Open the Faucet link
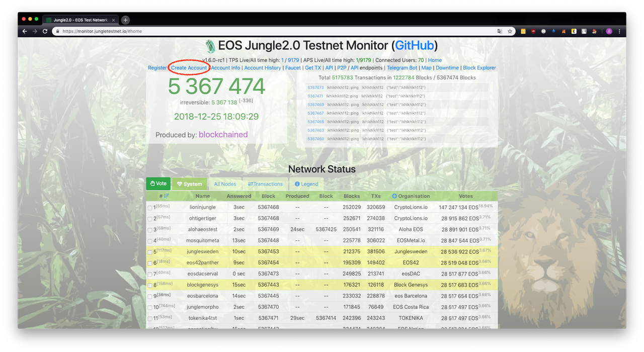644x352 pixels. coord(293,68)
